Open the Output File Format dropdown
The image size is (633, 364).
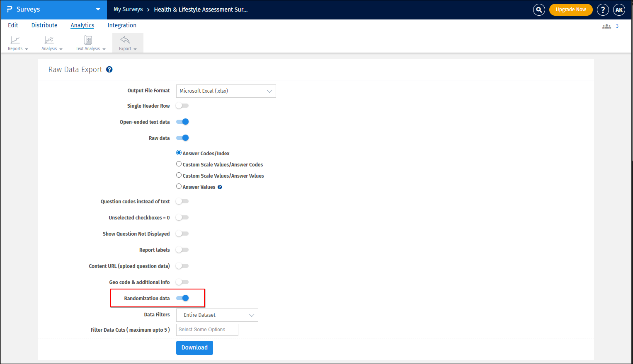tap(226, 91)
